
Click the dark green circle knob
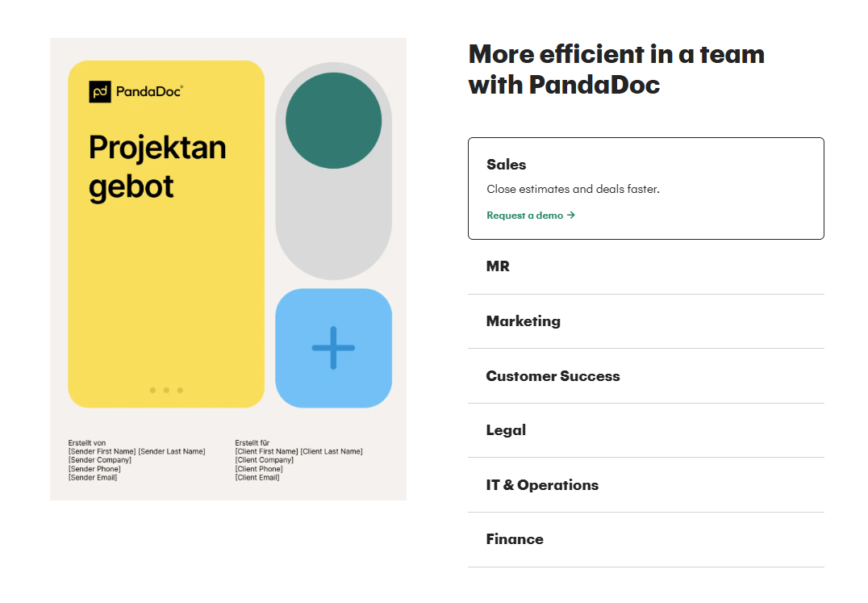(333, 121)
